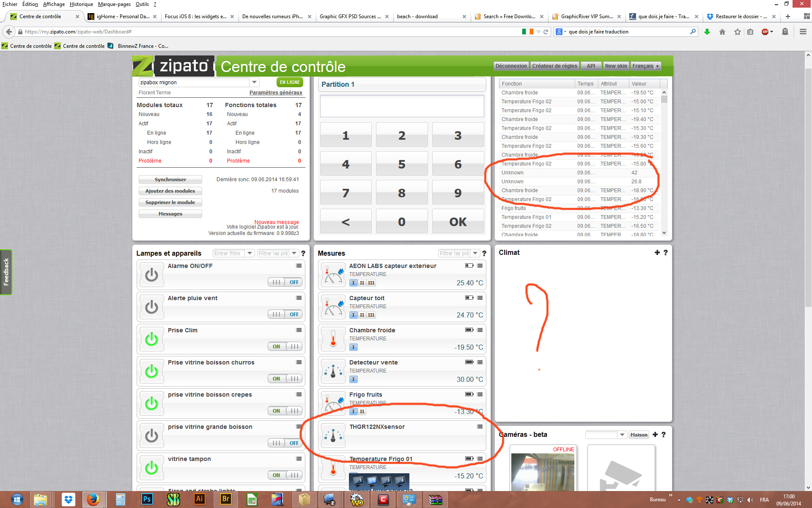The height and width of the screenshot is (508, 812).
Task: Click the Prise Clim power icon
Action: [151, 339]
